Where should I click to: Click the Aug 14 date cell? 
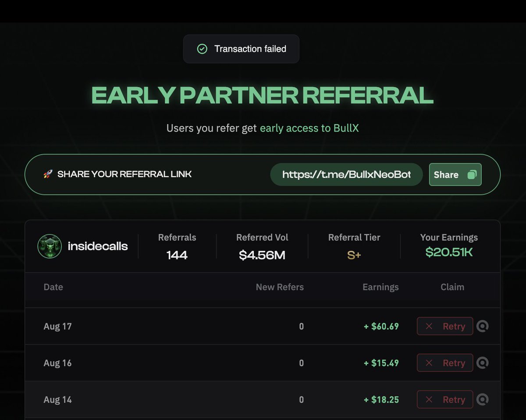57,399
